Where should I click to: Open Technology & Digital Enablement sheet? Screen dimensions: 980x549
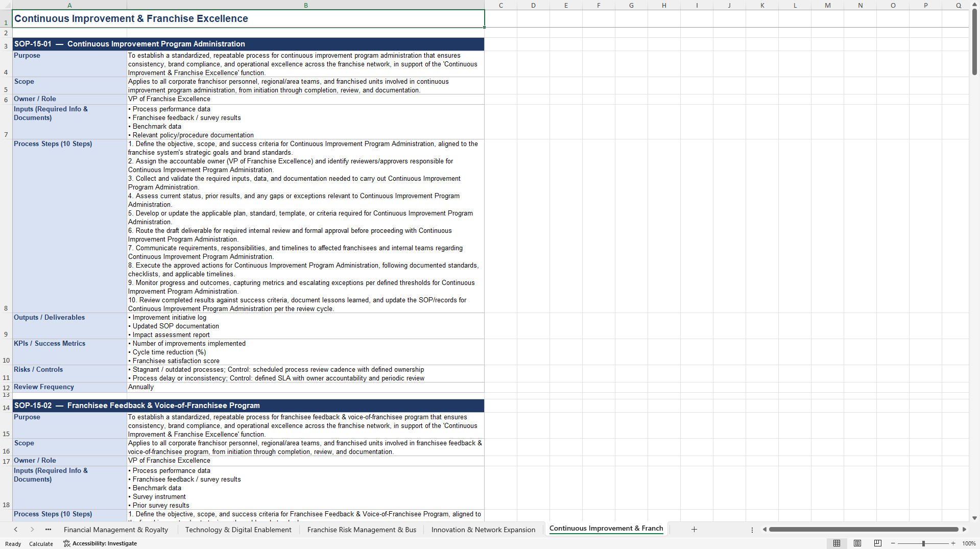238,530
